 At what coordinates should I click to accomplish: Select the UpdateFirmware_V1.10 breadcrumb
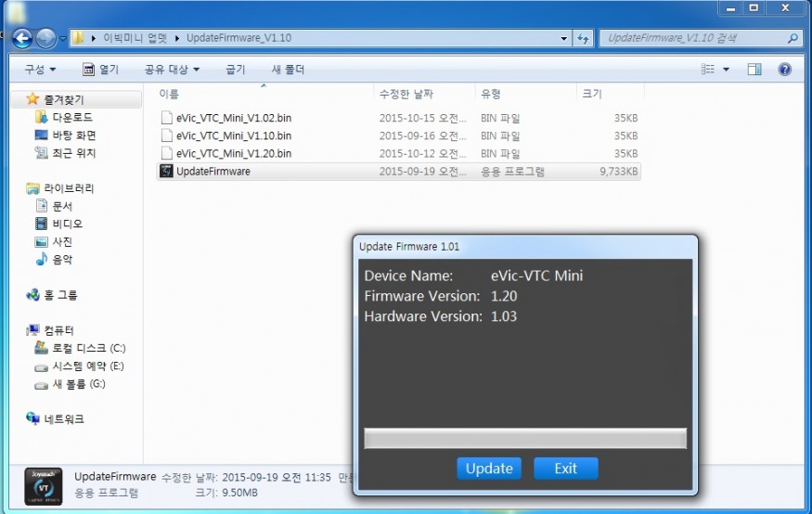[238, 38]
